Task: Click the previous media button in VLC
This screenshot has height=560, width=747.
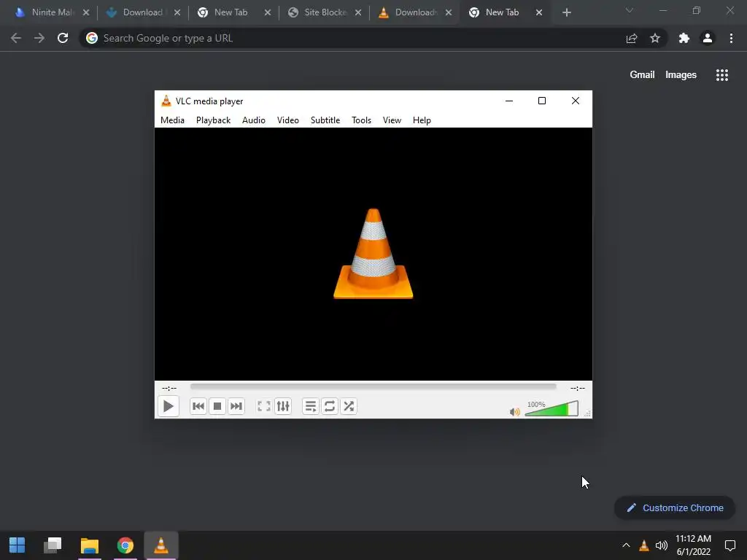Action: (x=198, y=406)
